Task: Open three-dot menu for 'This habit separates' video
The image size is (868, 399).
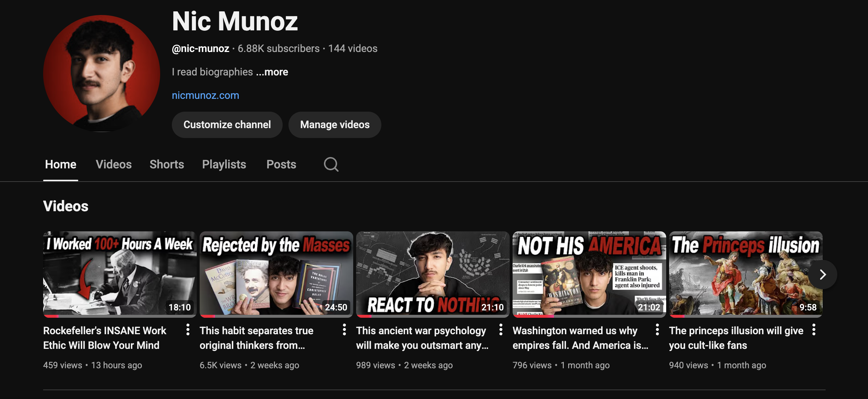Action: click(x=344, y=329)
